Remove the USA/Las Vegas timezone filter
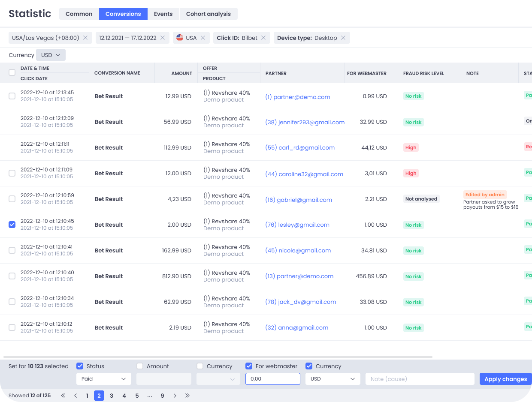The height and width of the screenshot is (402, 532). tap(85, 38)
